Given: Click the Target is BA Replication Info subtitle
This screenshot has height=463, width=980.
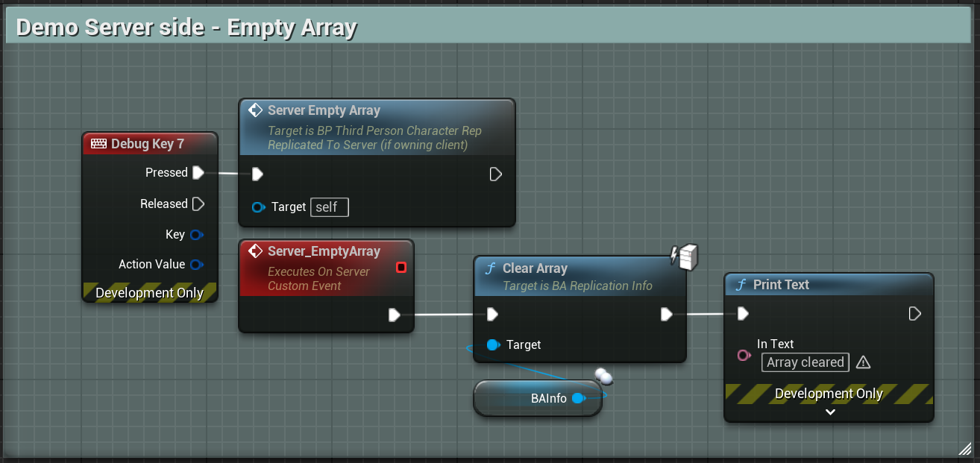Looking at the screenshot, I should tap(577, 286).
